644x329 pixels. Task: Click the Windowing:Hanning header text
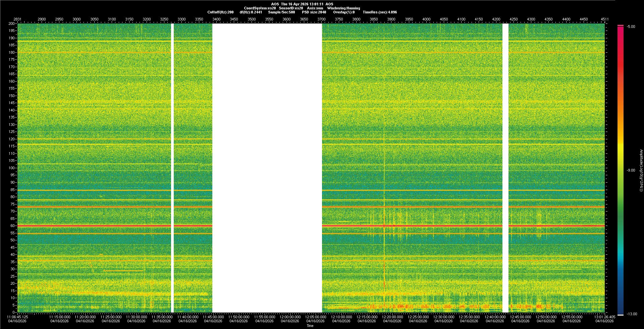pos(343,8)
